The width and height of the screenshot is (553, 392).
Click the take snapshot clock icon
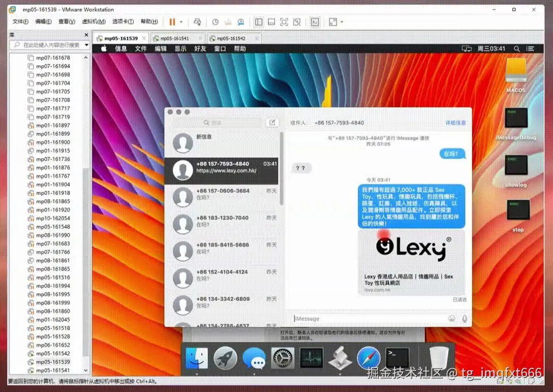pos(215,22)
